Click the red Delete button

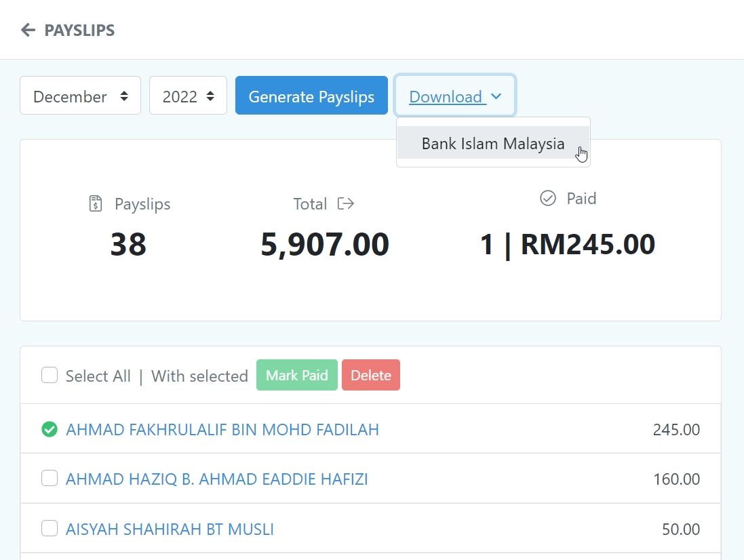tap(370, 375)
